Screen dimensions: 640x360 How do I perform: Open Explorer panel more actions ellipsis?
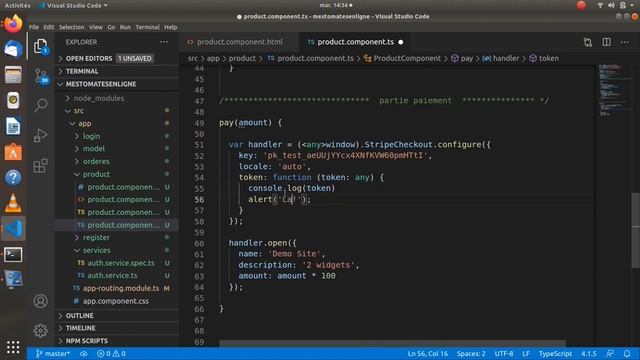point(164,42)
